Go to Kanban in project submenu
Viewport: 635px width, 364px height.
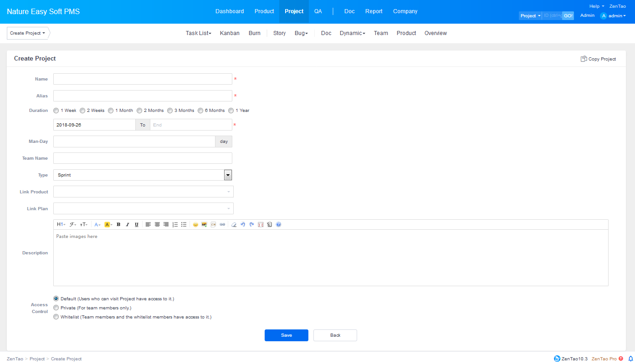point(230,33)
